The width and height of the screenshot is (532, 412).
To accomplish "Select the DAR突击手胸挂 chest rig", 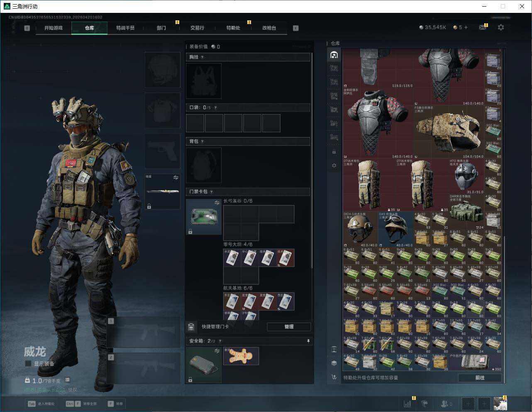I will pos(466,212).
